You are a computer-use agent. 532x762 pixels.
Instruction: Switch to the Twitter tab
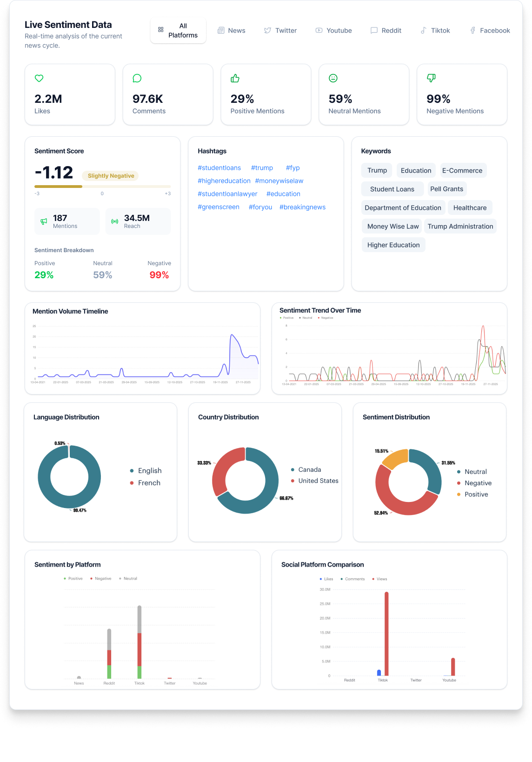coord(280,30)
